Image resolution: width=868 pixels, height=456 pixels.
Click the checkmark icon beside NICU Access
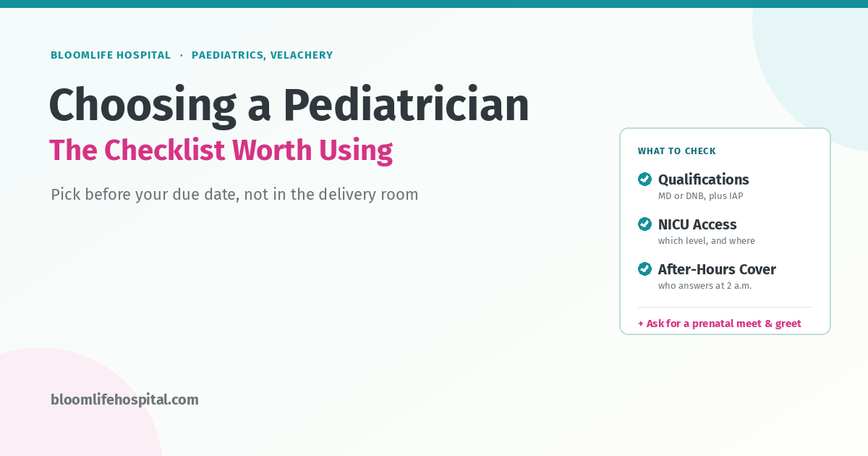[644, 224]
